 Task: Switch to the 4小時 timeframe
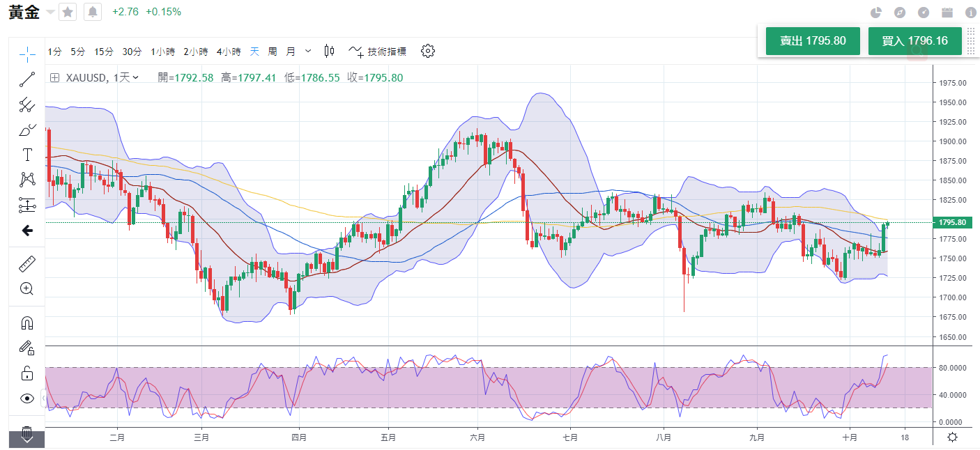(x=228, y=52)
